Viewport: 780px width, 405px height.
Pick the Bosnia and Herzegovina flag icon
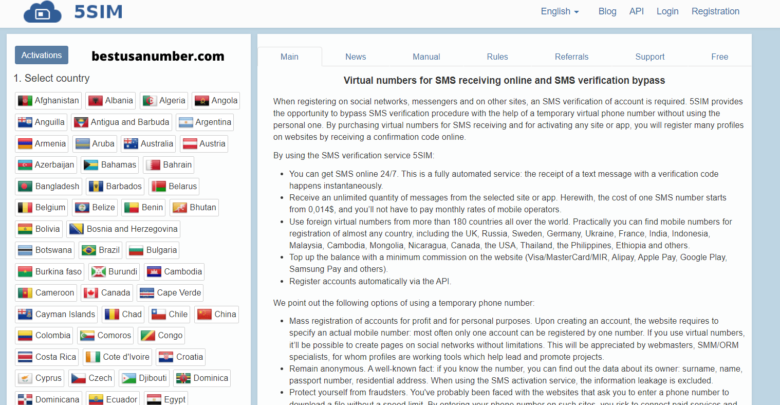76,229
